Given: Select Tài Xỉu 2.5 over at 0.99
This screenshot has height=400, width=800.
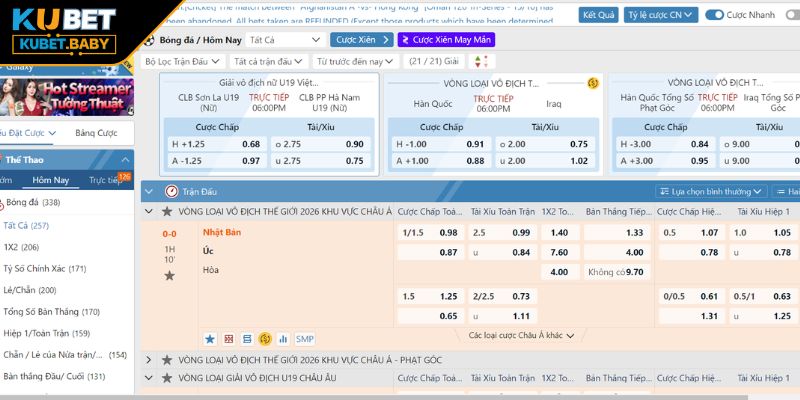Looking at the screenshot, I should pyautogui.click(x=503, y=233).
